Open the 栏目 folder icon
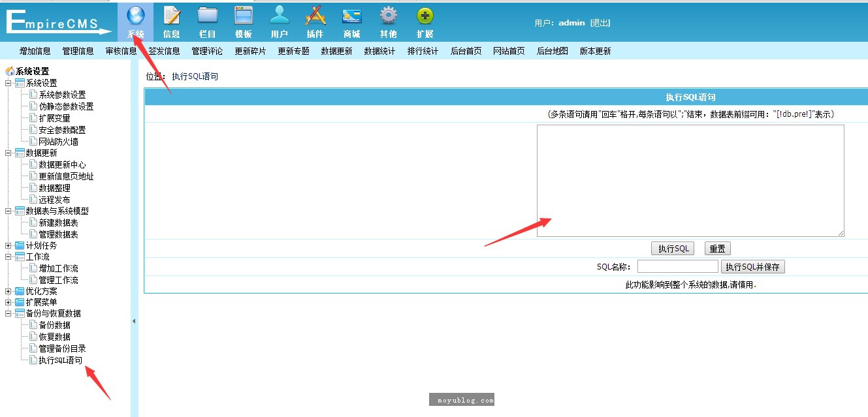The width and height of the screenshot is (868, 417). pos(207,16)
